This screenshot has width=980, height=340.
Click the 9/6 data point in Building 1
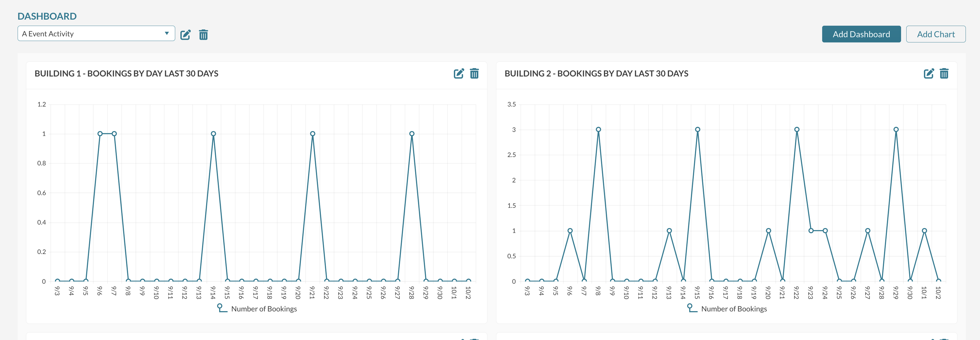(x=100, y=134)
